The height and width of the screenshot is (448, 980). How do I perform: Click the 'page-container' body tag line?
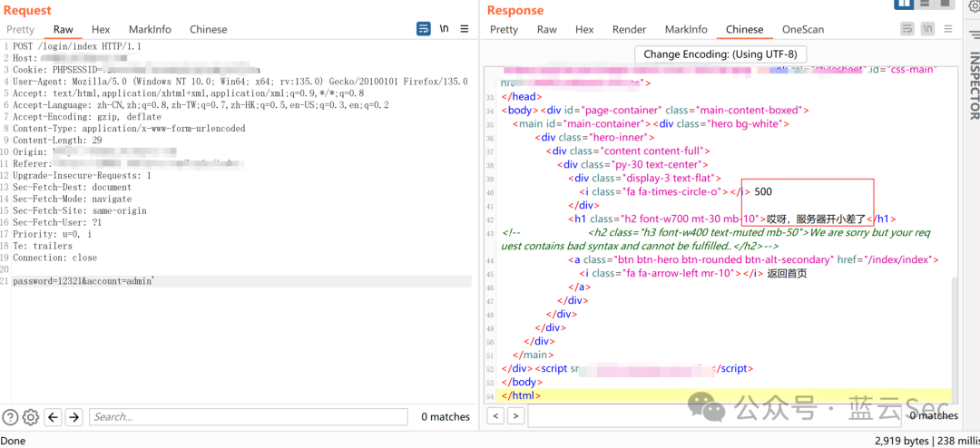[655, 111]
